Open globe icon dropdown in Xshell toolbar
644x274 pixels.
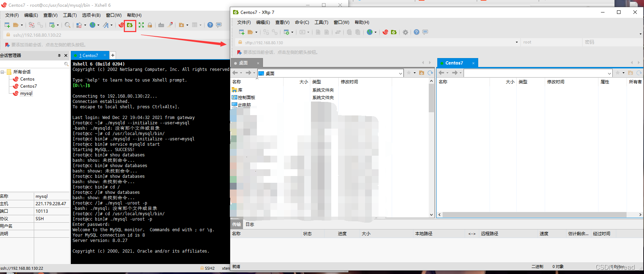point(98,25)
